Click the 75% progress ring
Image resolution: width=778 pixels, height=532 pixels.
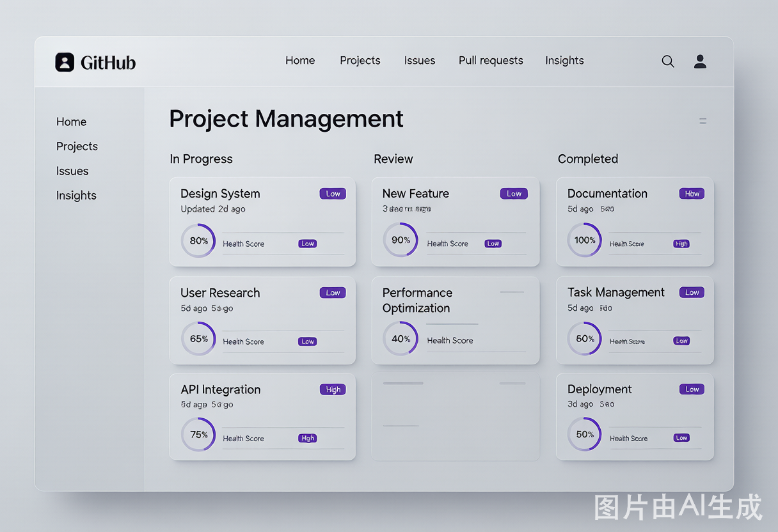pos(198,435)
